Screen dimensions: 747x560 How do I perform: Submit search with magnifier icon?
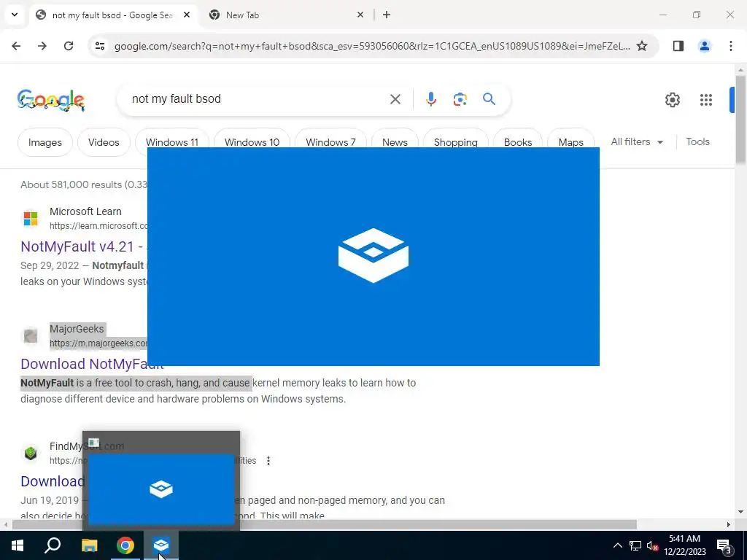[x=489, y=99]
